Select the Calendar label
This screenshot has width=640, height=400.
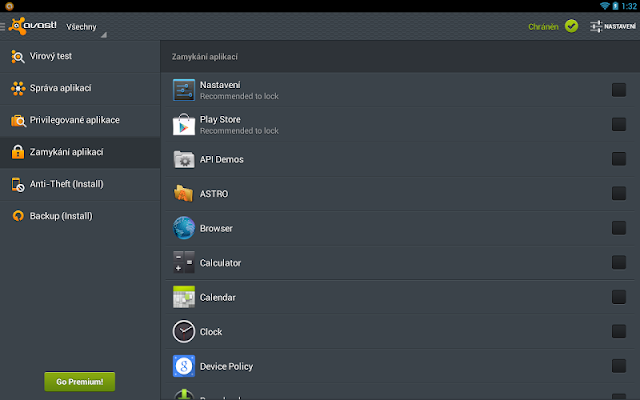pyautogui.click(x=218, y=298)
